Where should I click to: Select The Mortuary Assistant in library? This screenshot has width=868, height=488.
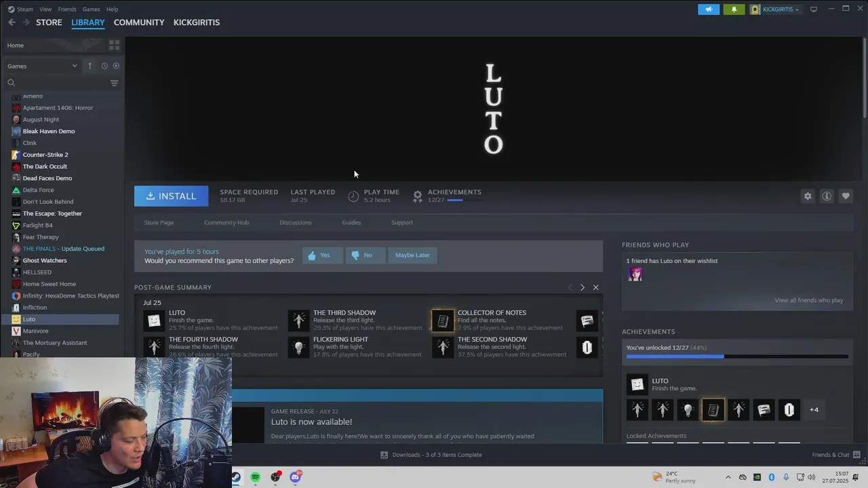click(55, 343)
